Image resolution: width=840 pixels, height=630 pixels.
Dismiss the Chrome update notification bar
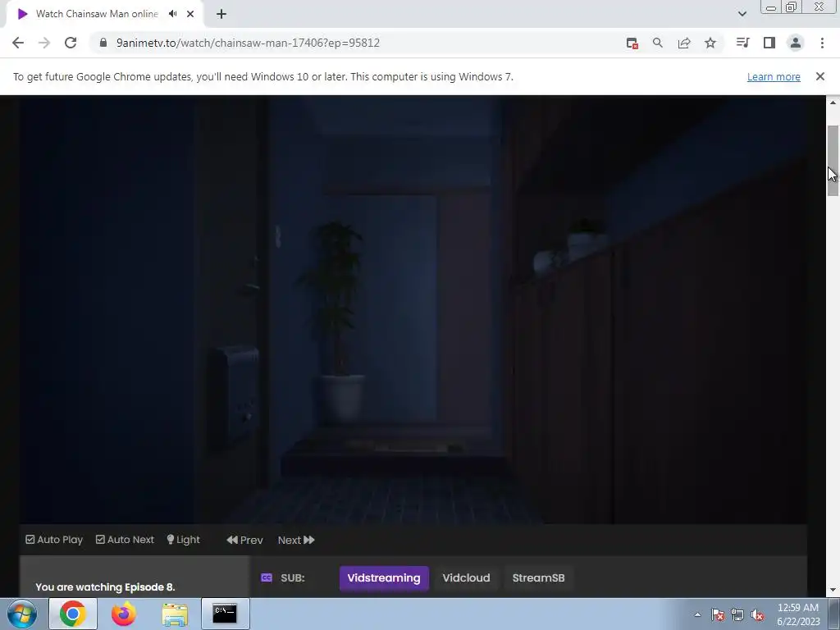coord(820,76)
